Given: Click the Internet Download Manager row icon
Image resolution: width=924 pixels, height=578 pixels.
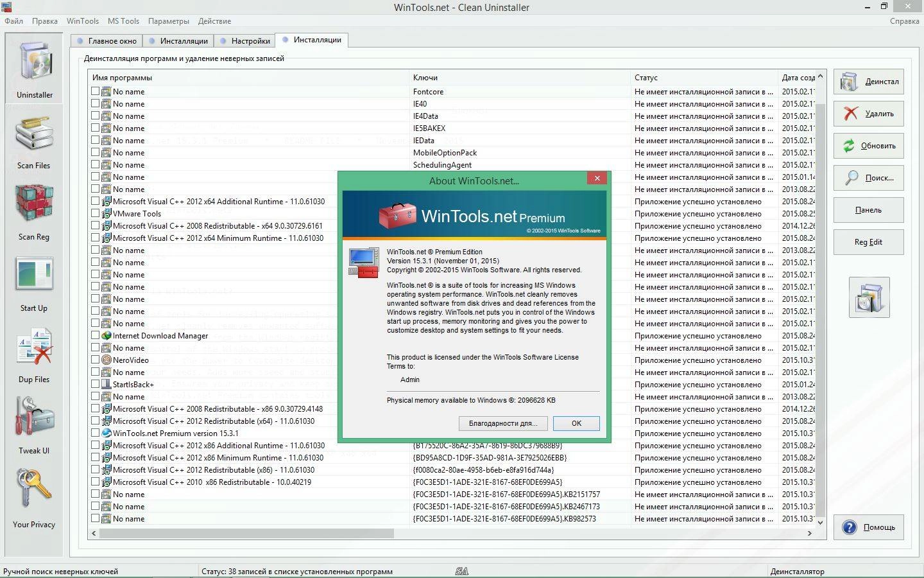Looking at the screenshot, I should pos(107,335).
